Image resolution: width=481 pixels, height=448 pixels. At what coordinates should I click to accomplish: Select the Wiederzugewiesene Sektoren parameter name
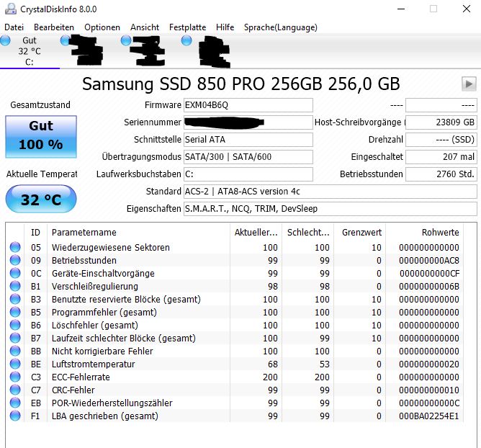(110, 247)
